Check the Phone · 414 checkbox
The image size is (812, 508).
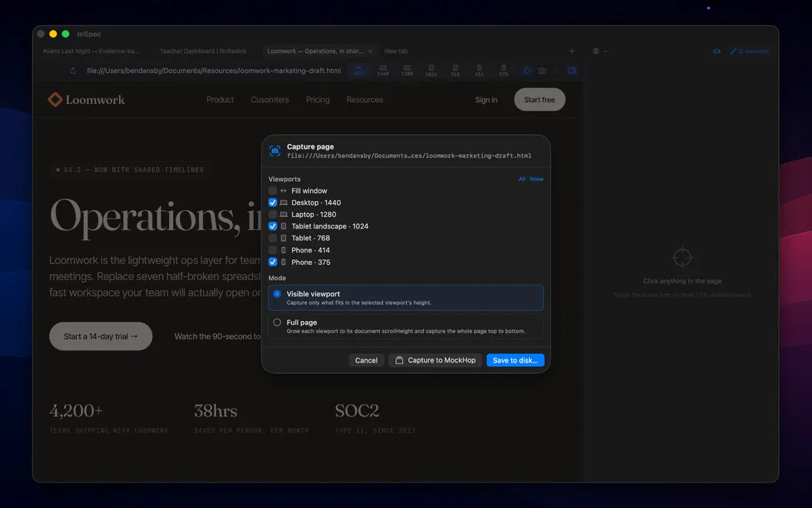click(272, 250)
